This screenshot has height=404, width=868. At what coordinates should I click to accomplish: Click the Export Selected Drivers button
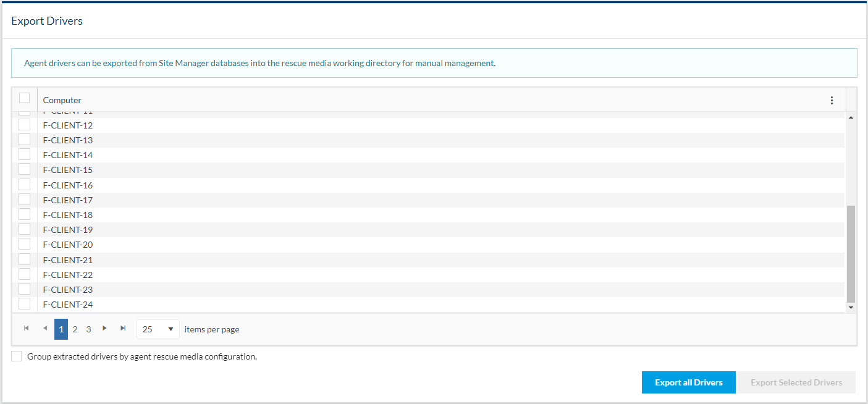(796, 382)
